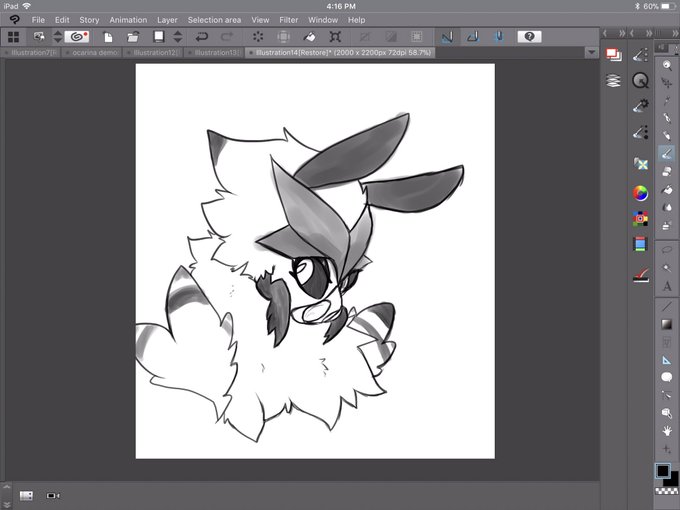680x510 pixels.
Task: Toggle Snap to Ruler
Action: pos(447,37)
